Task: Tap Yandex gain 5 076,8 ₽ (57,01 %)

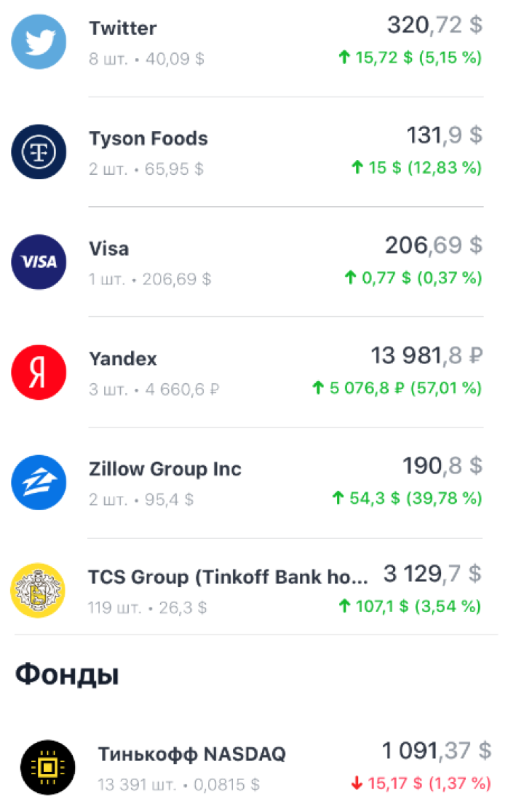Action: click(397, 388)
